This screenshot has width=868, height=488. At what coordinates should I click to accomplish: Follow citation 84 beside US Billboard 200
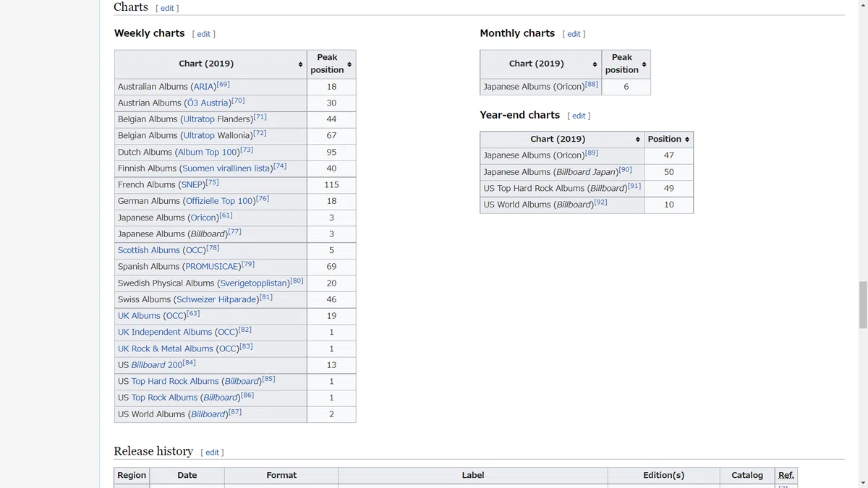[x=190, y=363]
